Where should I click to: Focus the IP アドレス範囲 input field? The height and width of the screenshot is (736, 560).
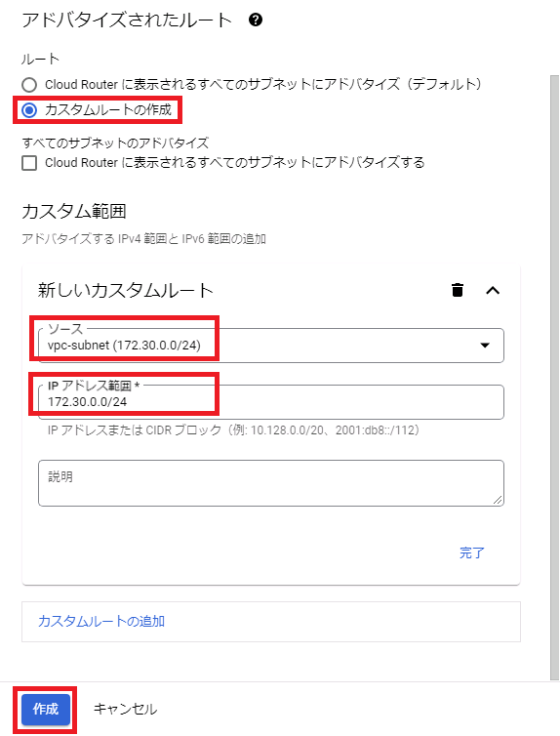(271, 402)
